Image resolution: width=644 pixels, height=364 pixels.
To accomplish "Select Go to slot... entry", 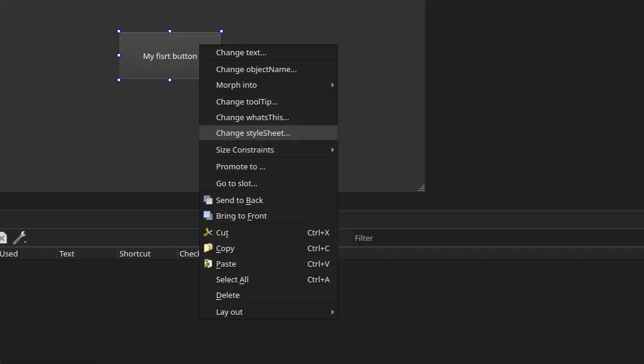I will click(268, 184).
